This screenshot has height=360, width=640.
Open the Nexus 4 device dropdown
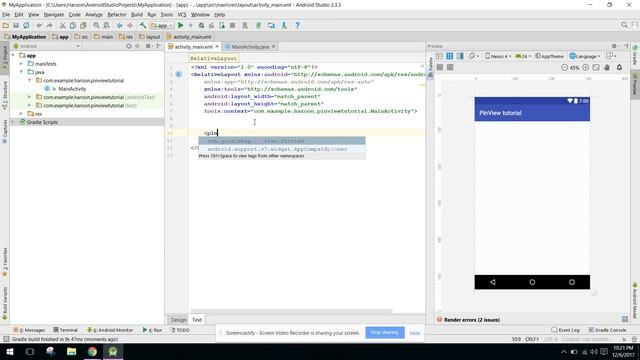[x=498, y=56]
